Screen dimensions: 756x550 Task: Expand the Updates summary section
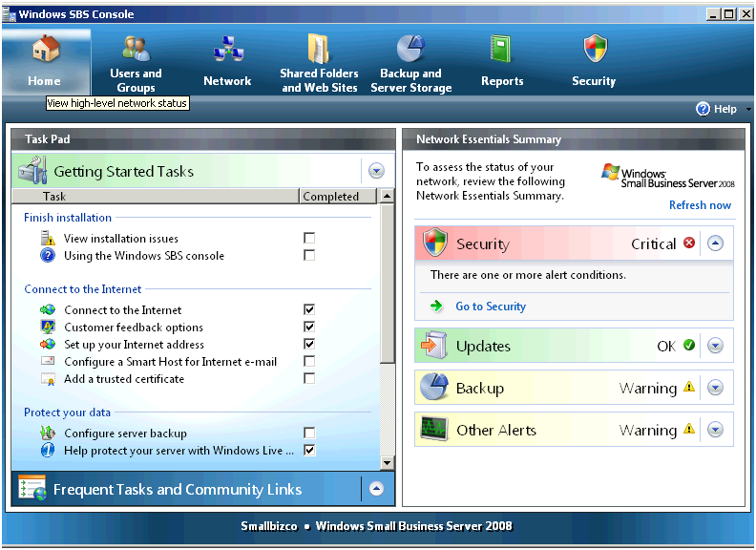716,346
